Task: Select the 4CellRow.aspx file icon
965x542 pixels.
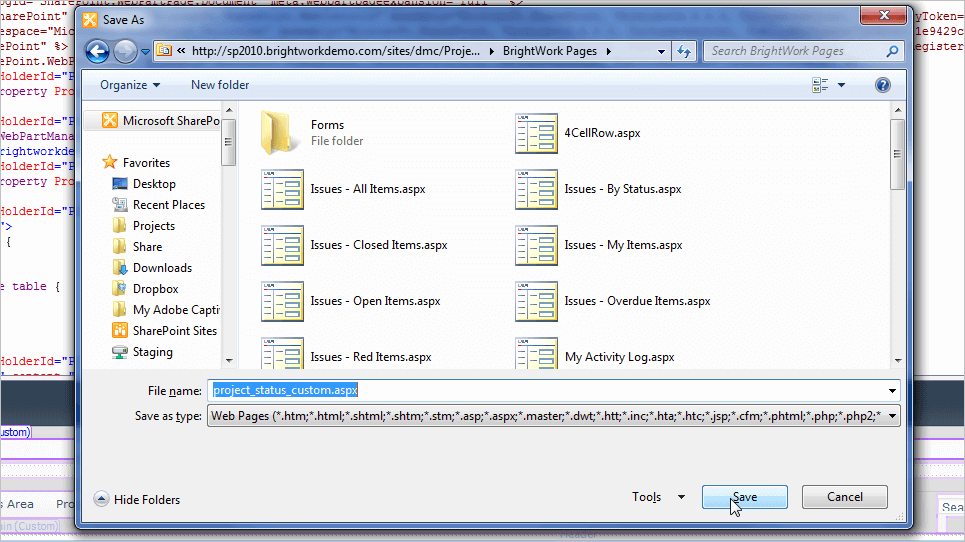Action: pos(536,133)
